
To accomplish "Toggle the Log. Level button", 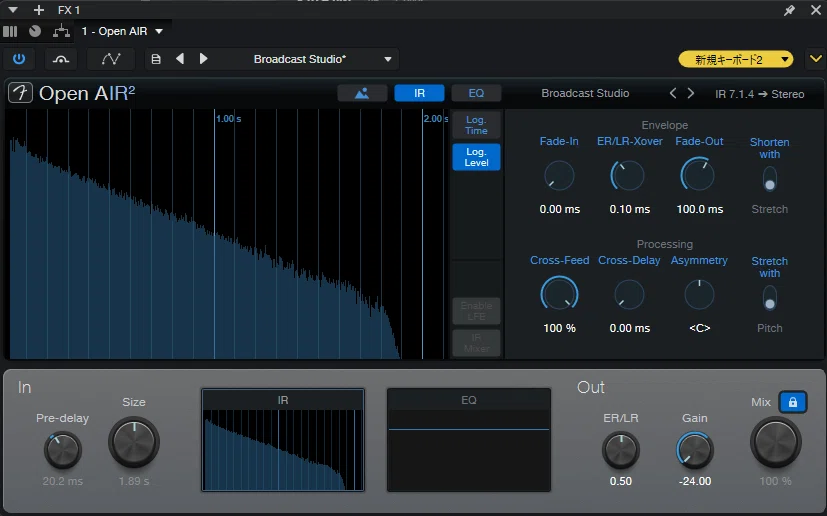I will click(x=476, y=157).
